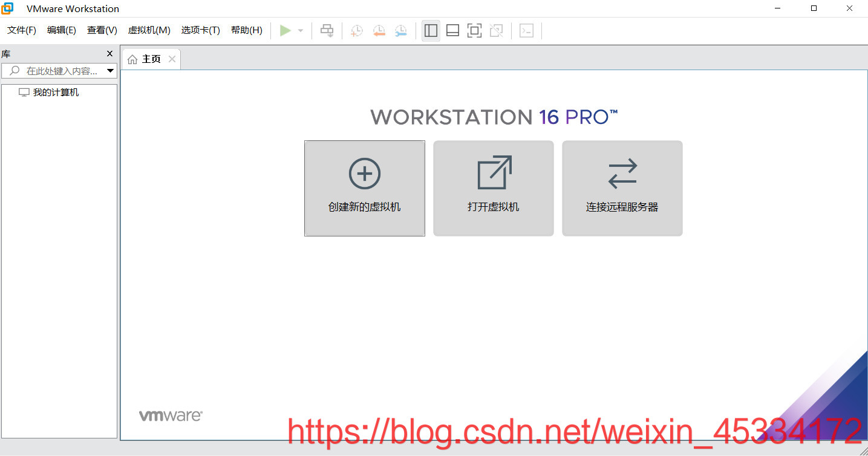
Task: Open the snapshot manager icon
Action: tap(400, 30)
